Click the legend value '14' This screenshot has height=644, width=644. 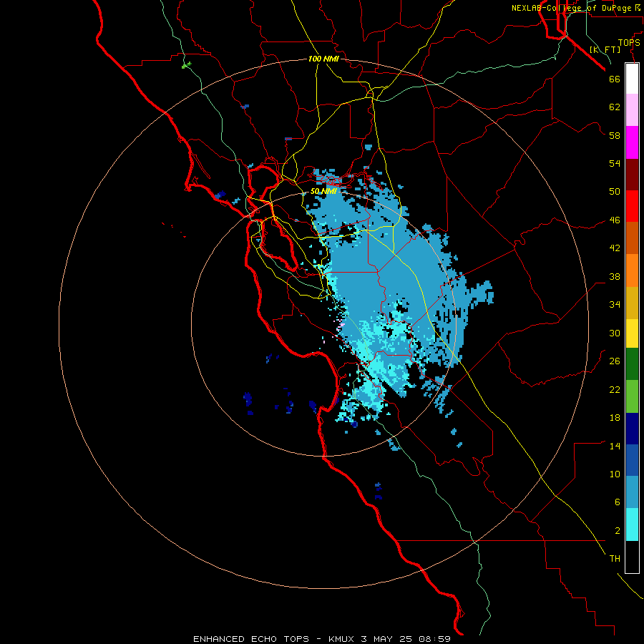615,446
